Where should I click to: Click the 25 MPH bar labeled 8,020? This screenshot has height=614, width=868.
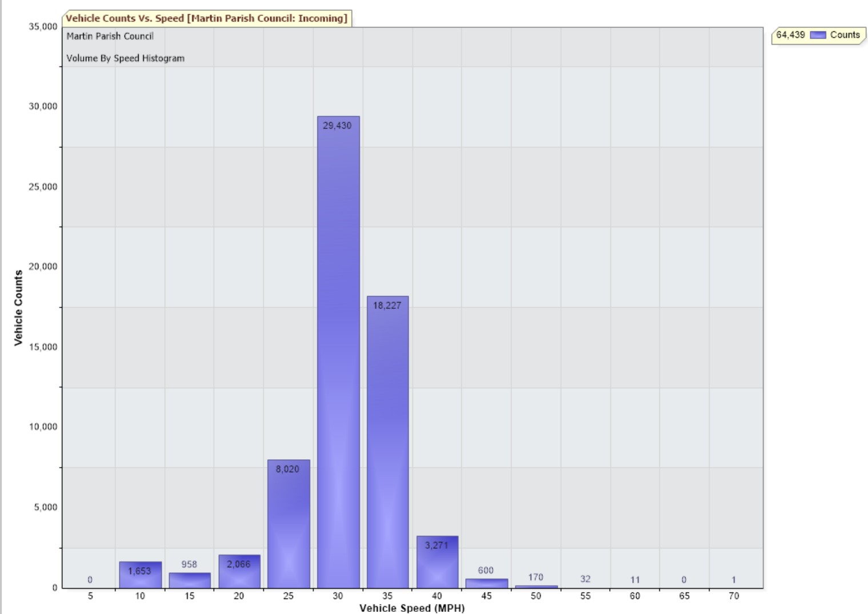click(x=289, y=523)
